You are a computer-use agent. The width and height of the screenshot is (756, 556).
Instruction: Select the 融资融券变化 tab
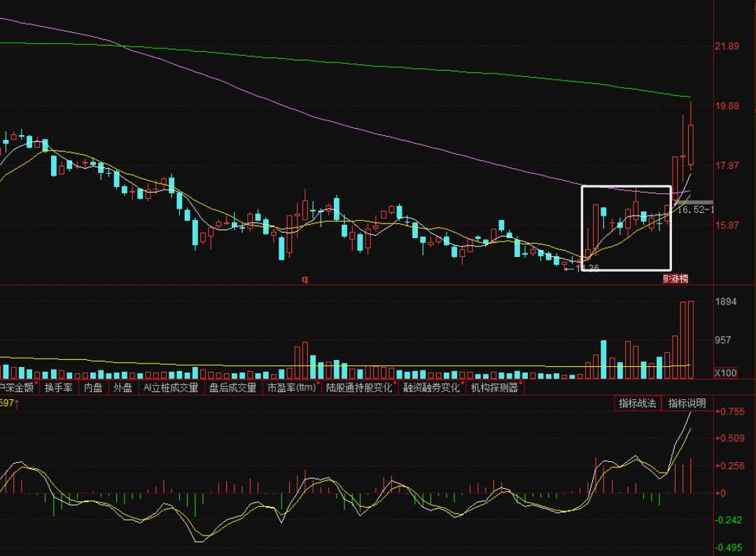pyautogui.click(x=432, y=388)
